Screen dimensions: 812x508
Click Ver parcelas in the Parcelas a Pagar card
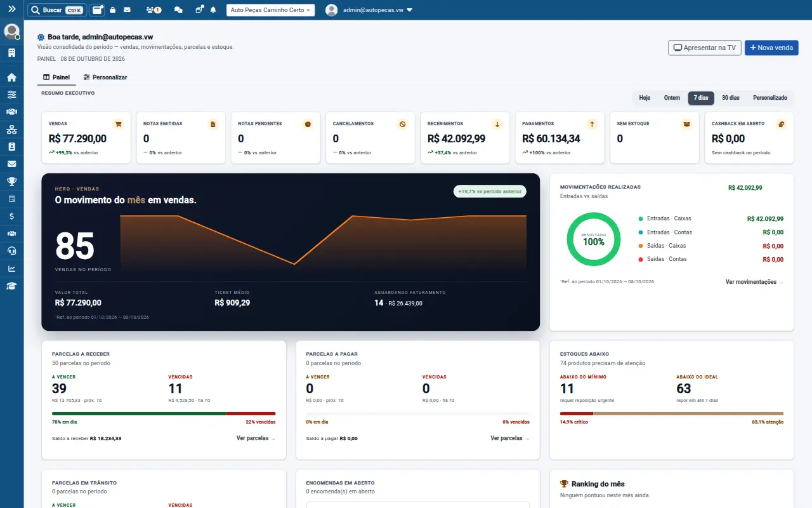(x=509, y=438)
